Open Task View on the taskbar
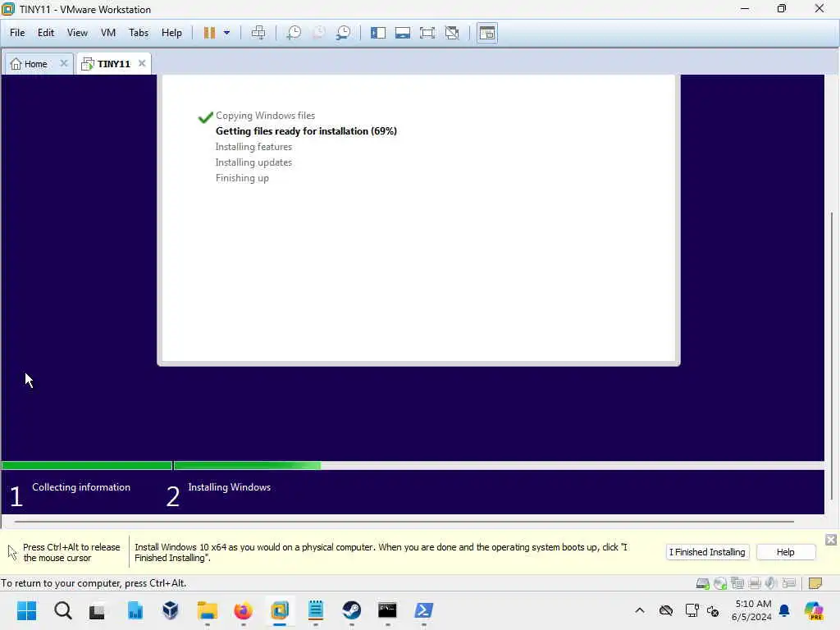 97,610
